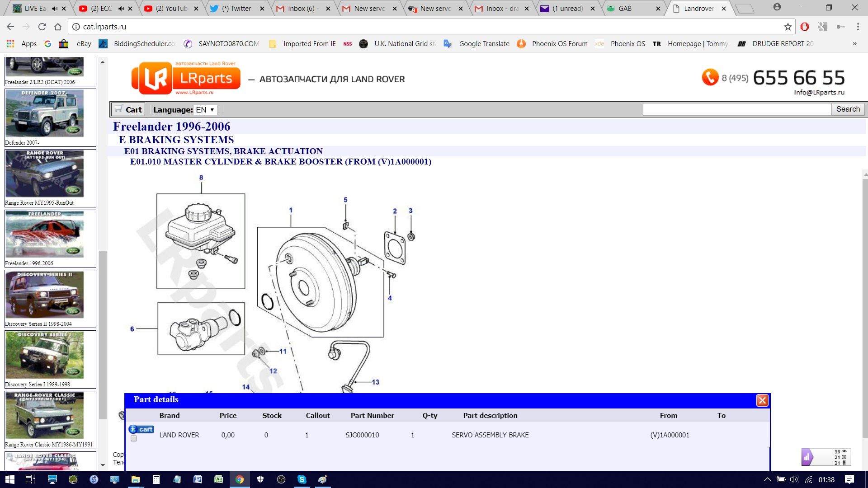This screenshot has height=488, width=868.
Task: Click the blue plus cart icon for SJG000010
Action: click(141, 429)
